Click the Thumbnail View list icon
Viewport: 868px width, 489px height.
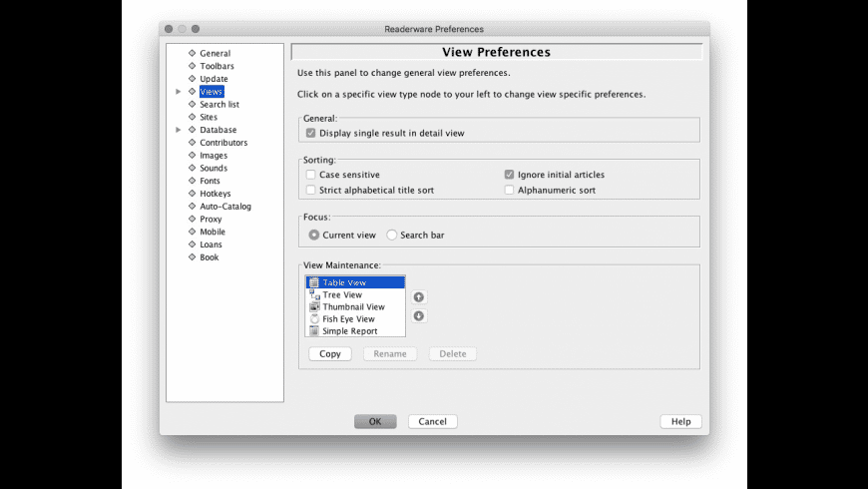[x=314, y=306]
